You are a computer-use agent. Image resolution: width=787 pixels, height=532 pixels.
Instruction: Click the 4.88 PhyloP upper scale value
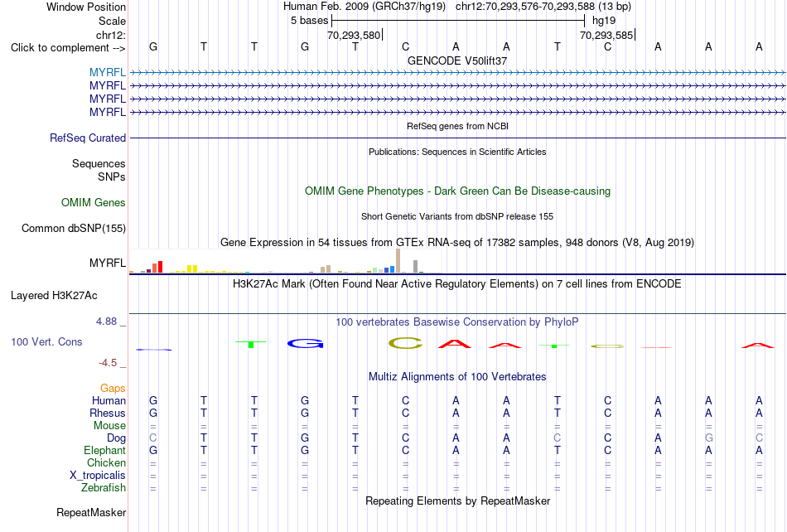coord(106,322)
